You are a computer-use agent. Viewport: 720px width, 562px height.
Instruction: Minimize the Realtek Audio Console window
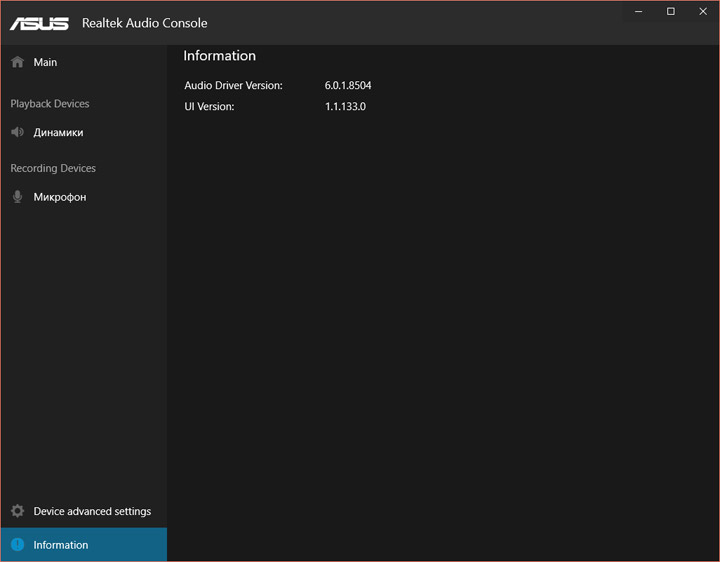[638, 11]
